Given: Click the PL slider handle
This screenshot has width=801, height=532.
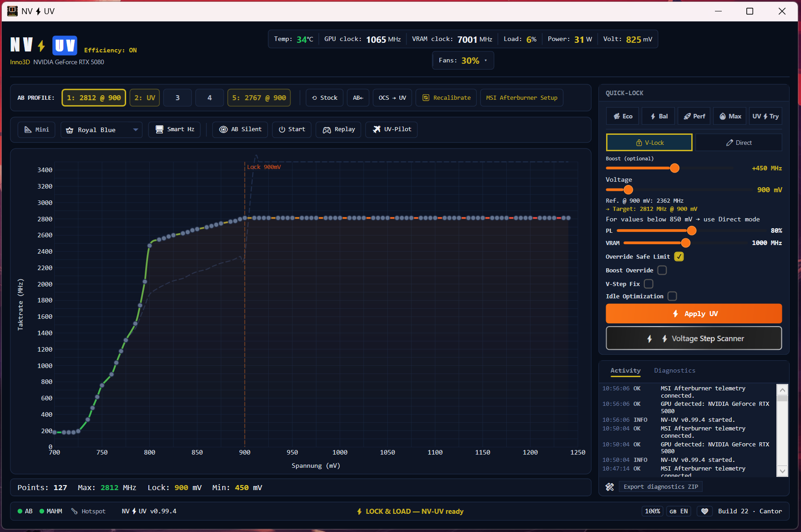Looking at the screenshot, I should tap(692, 231).
